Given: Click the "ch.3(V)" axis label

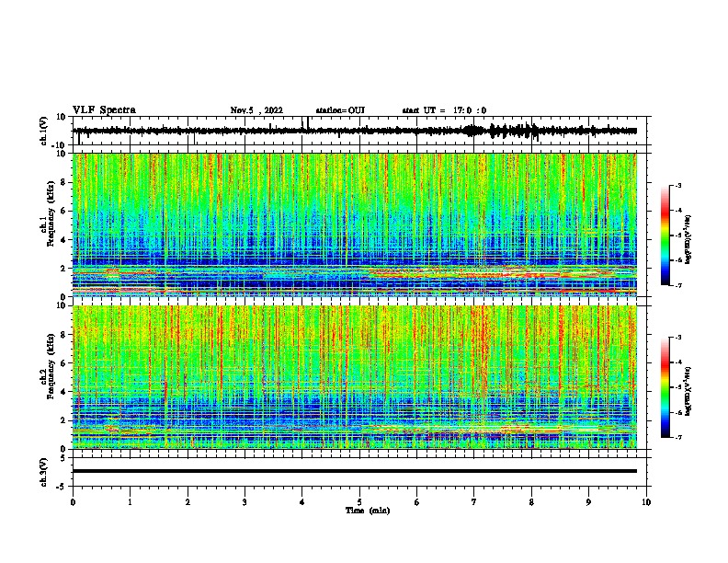Looking at the screenshot, I should click(44, 472).
